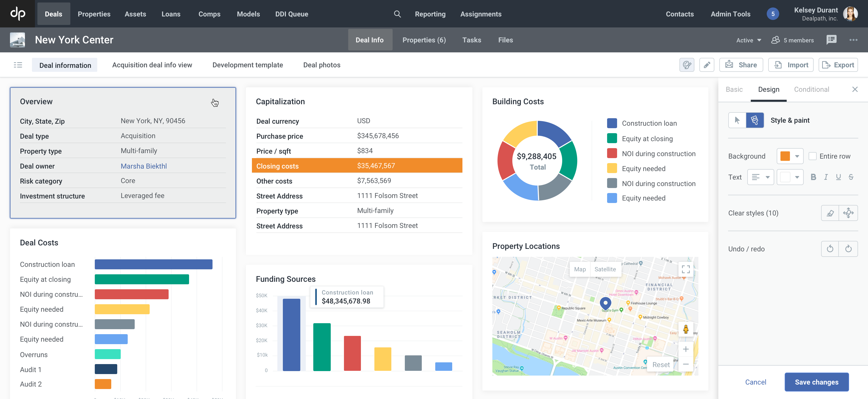Click the eraser clear styles icon
Screen dimensions: 868x399
tap(830, 213)
